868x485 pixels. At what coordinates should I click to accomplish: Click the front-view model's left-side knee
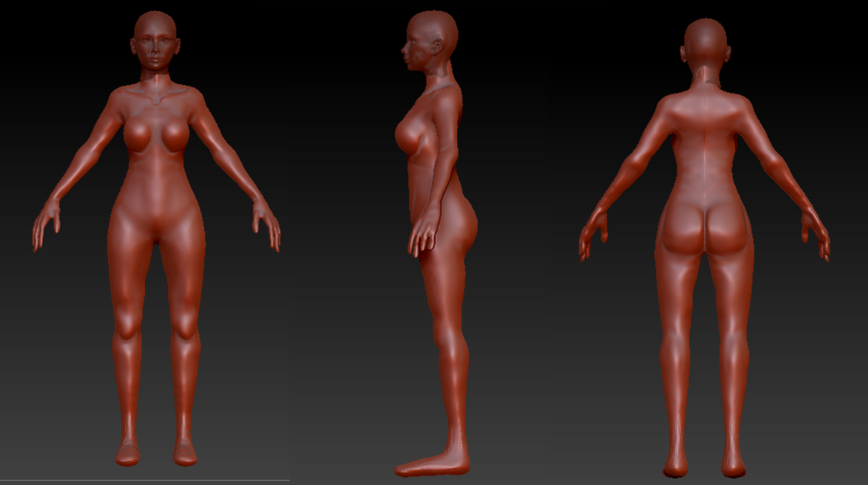tap(129, 321)
